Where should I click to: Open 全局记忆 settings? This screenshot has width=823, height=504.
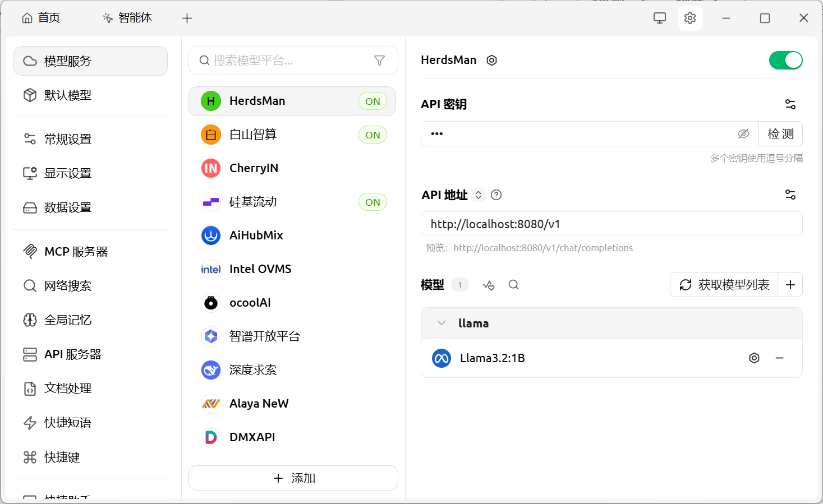[90, 320]
